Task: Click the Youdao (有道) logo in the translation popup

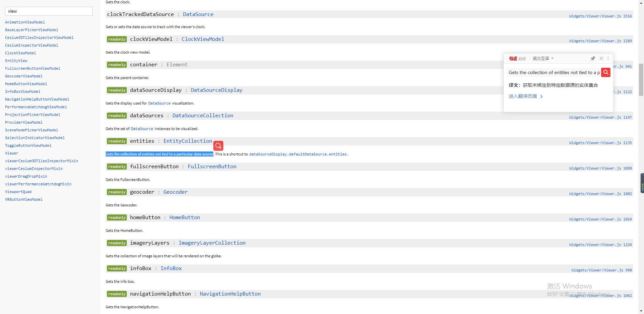Action: point(513,58)
